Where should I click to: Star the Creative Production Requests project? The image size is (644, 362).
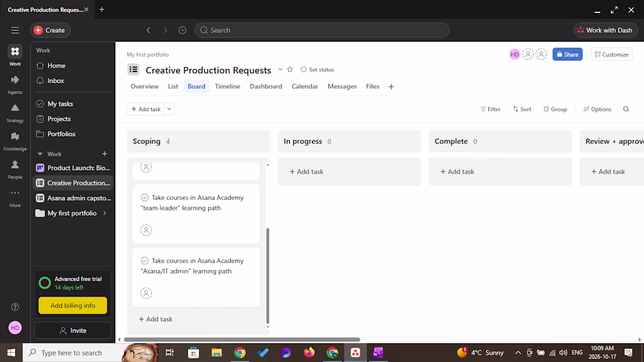click(290, 70)
